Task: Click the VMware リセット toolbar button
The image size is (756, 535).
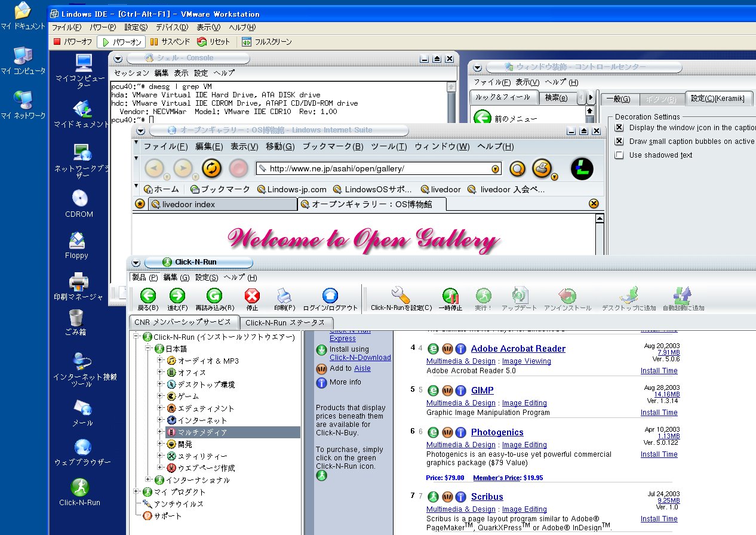Action: (213, 42)
